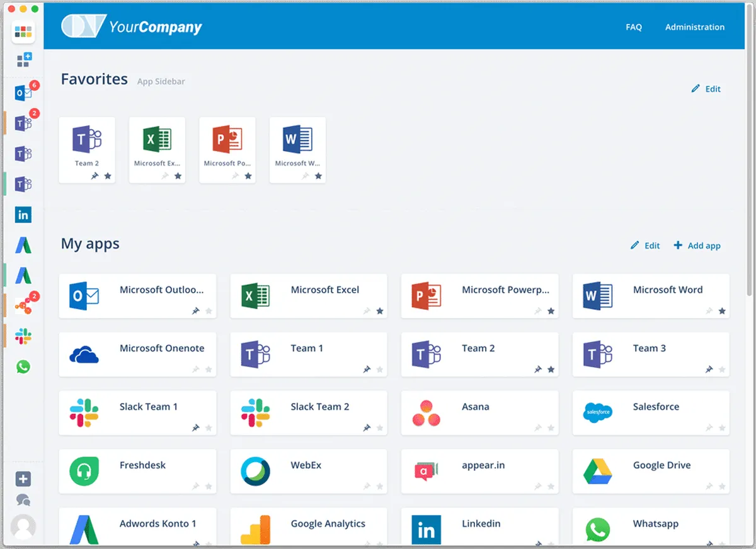Launch Google Analytics from My apps

(x=309, y=527)
